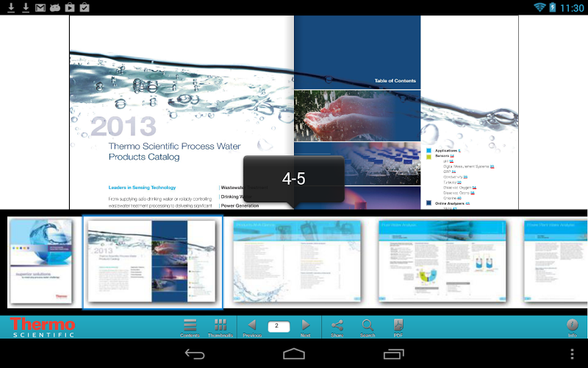
Task: Tap the battery status icon
Action: click(553, 7)
